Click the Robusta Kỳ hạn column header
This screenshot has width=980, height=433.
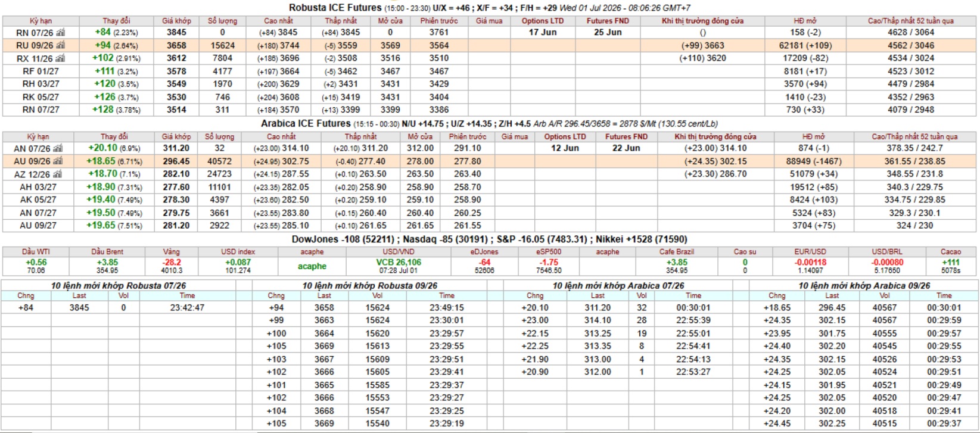click(x=40, y=21)
